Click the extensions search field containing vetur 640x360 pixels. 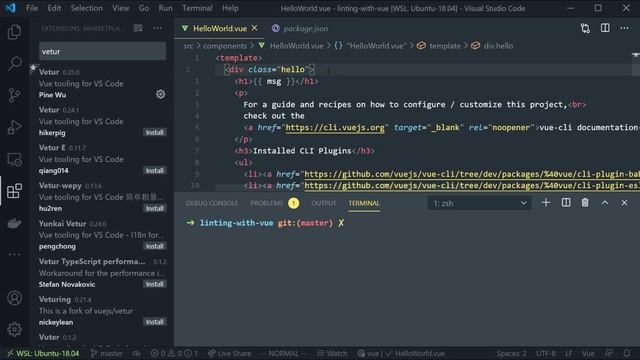click(x=102, y=51)
